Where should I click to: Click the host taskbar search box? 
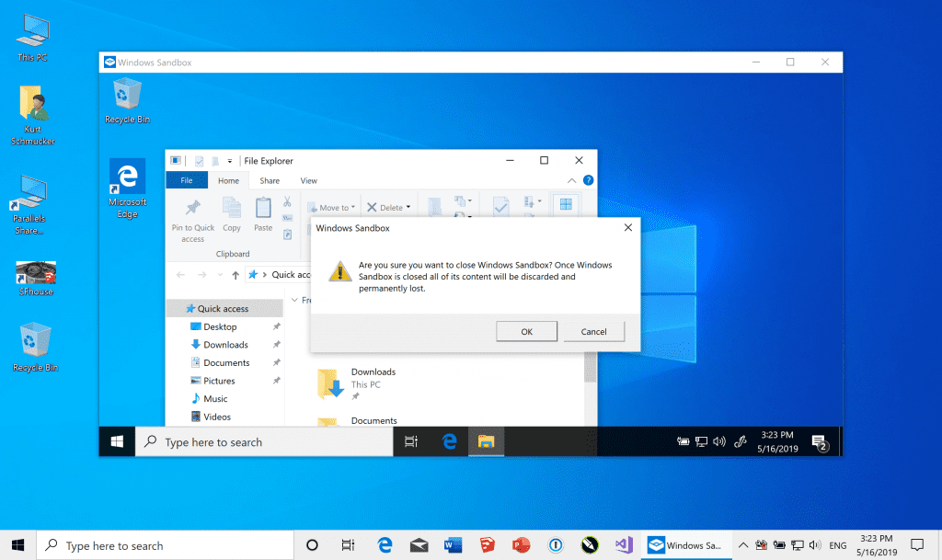(x=166, y=545)
